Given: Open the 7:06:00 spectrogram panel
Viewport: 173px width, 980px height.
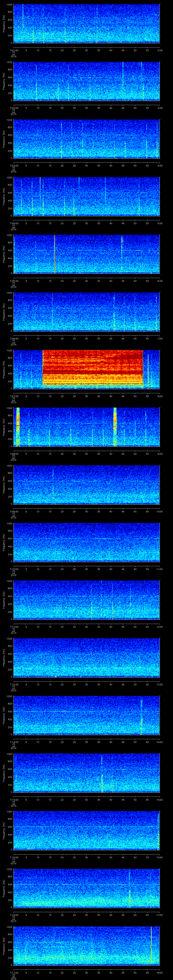Looking at the screenshot, I should pos(86,312).
